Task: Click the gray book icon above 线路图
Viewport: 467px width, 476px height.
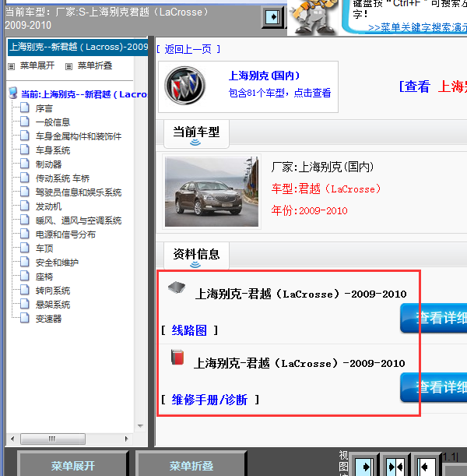Action: [177, 287]
